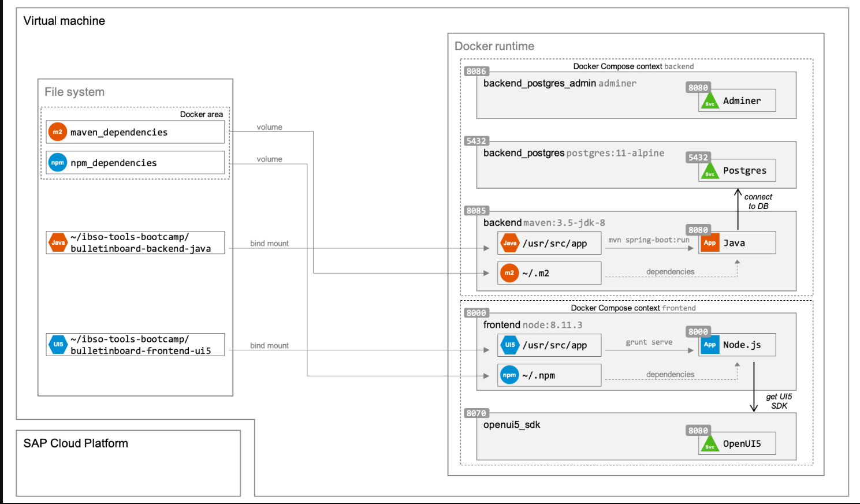Image resolution: width=860 pixels, height=504 pixels.
Task: Click the 8086 port badge
Action: point(476,72)
